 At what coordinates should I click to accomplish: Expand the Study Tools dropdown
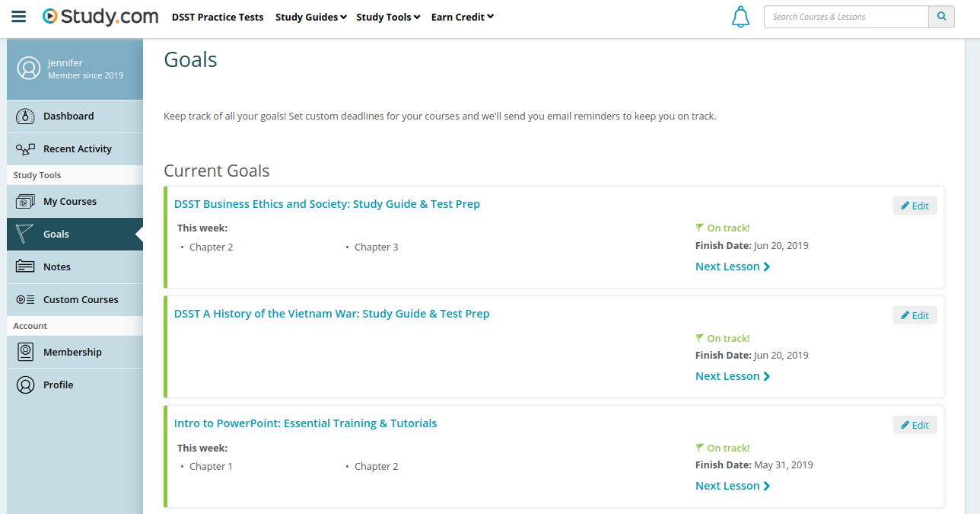(x=388, y=17)
